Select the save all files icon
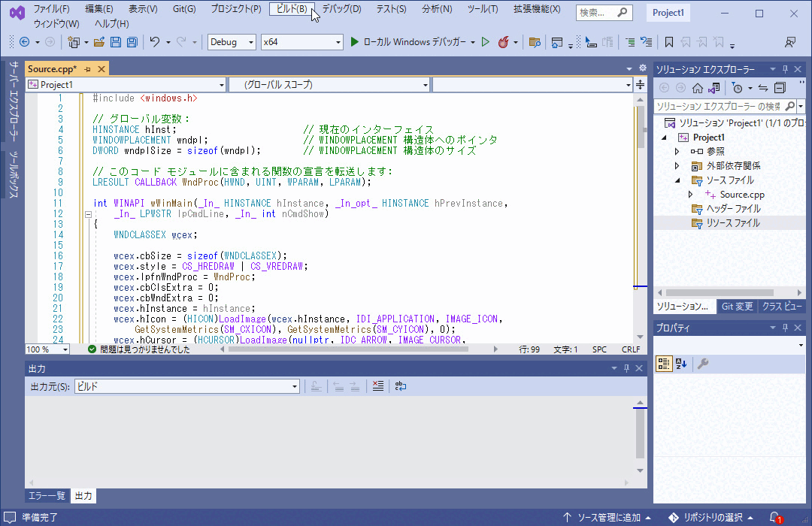 point(134,43)
